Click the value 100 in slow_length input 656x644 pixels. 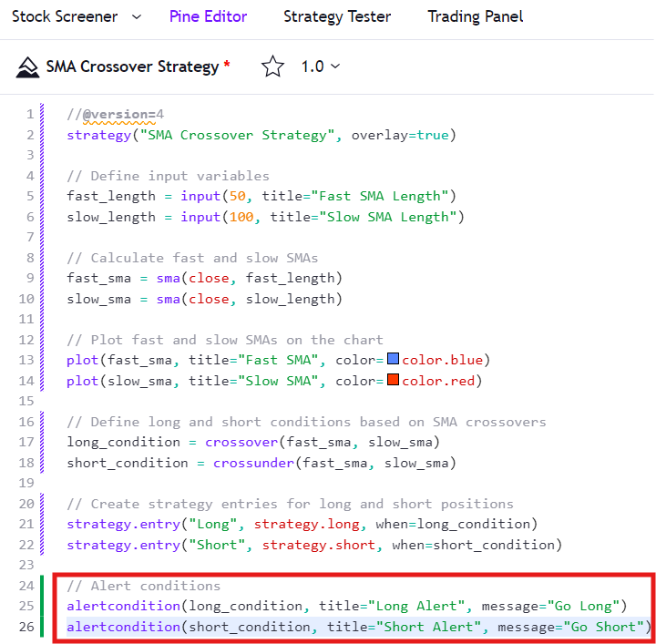coord(241,217)
